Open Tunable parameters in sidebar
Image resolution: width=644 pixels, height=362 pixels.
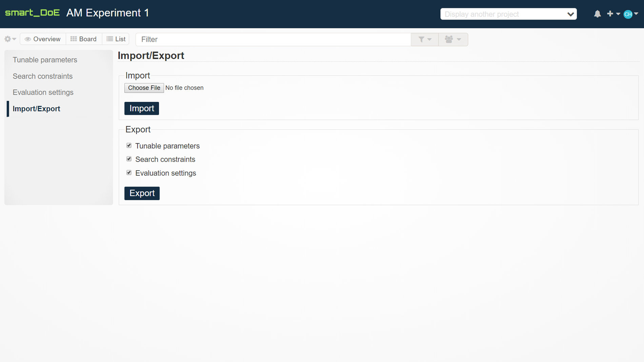point(45,60)
